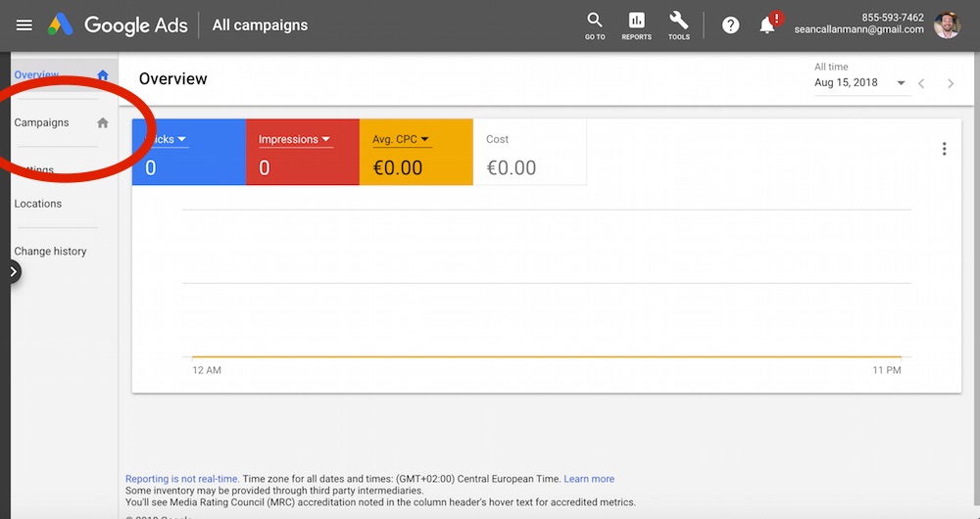Image resolution: width=980 pixels, height=519 pixels.
Task: Click the 12 AM chart axis label
Action: (207, 370)
